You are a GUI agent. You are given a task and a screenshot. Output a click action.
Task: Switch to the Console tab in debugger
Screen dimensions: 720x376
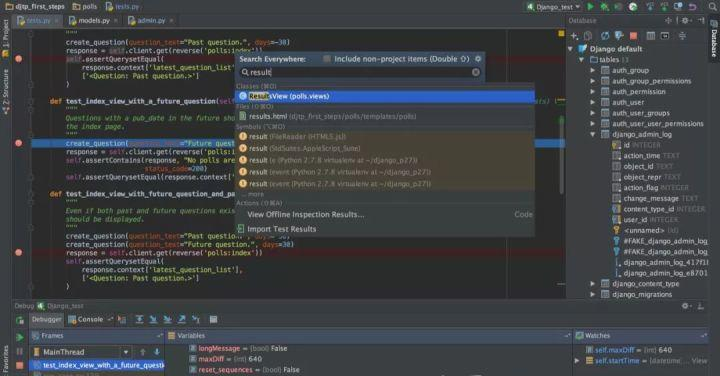point(86,319)
